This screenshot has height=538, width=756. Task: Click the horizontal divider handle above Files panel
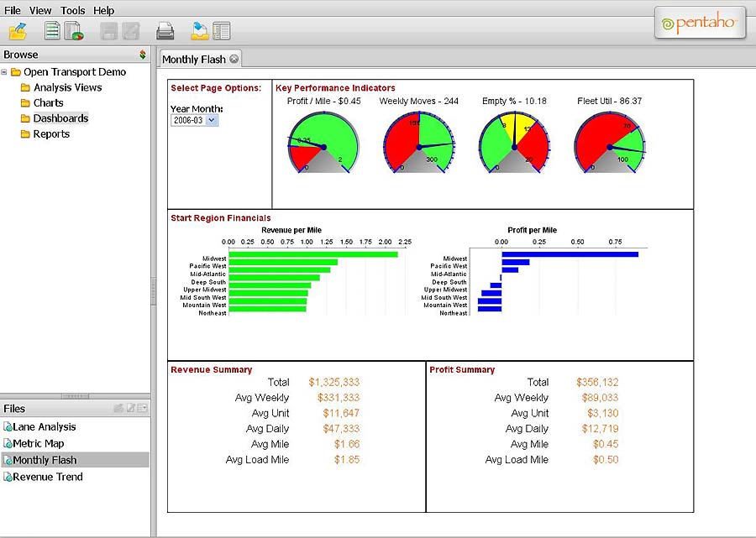coord(76,396)
